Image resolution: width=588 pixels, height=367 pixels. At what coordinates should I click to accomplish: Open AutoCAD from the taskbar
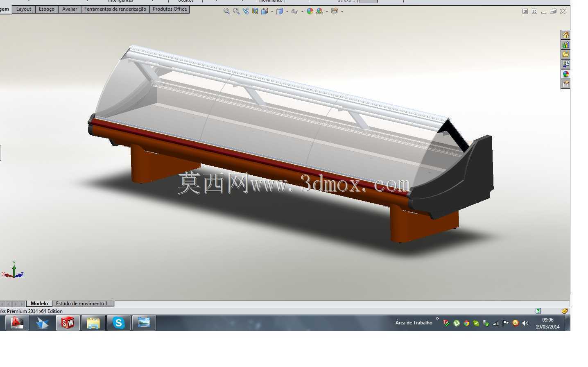pyautogui.click(x=17, y=323)
